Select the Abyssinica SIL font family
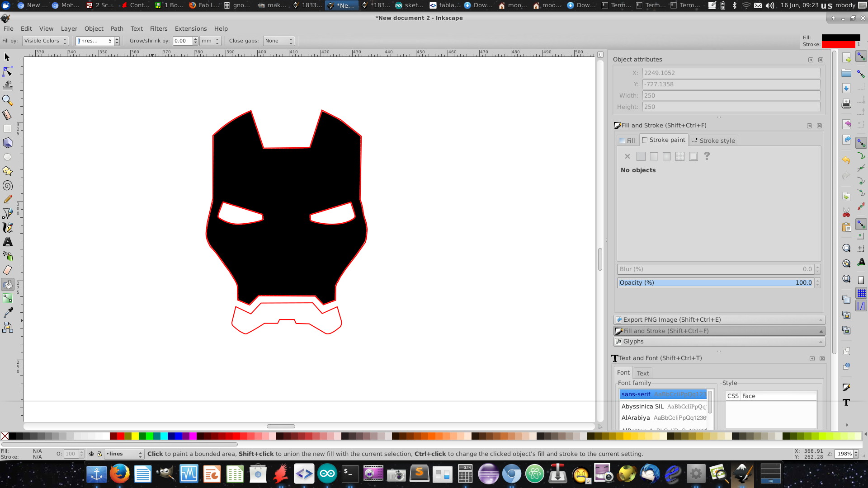868x488 pixels. (x=663, y=407)
